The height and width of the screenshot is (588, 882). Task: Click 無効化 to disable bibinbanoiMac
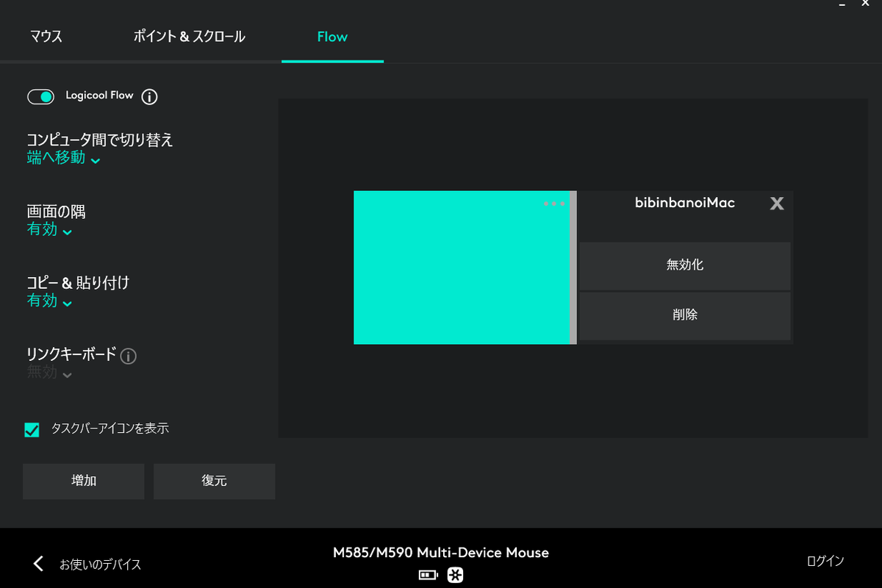[x=685, y=265]
